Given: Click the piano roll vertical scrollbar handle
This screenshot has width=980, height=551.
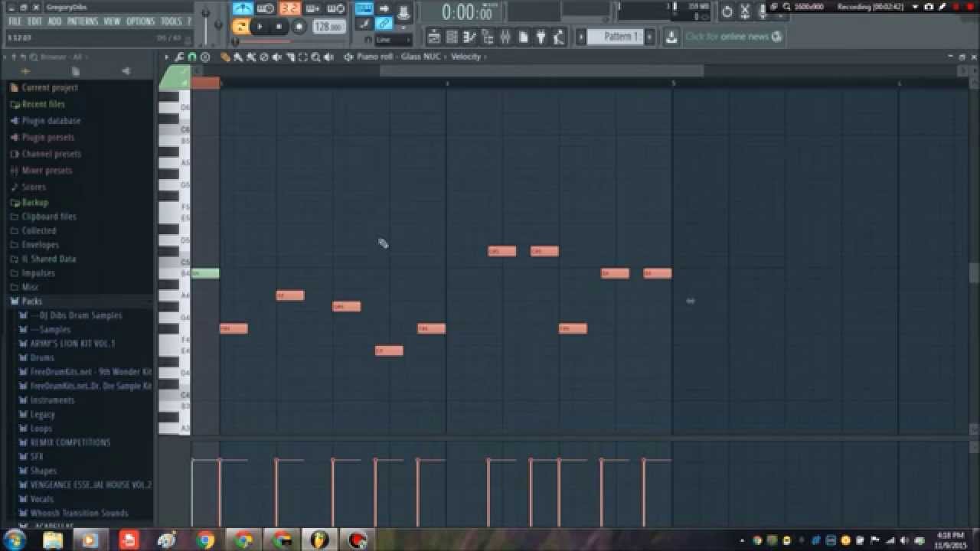Looking at the screenshot, I should [974, 272].
